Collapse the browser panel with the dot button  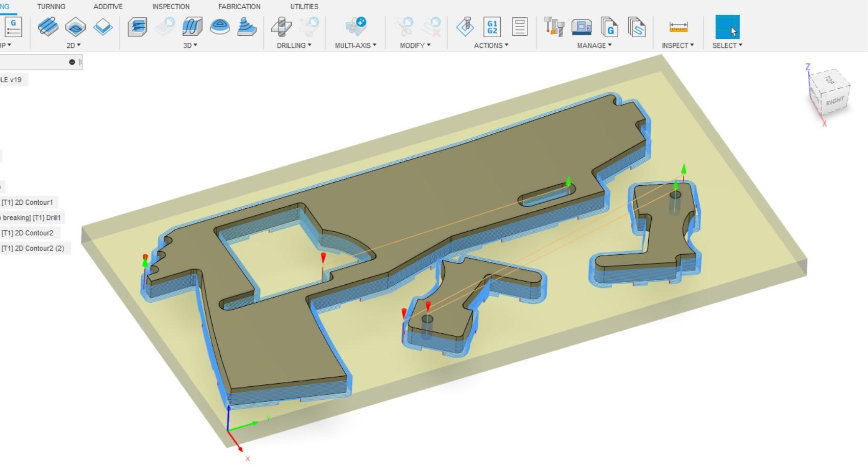click(x=72, y=62)
